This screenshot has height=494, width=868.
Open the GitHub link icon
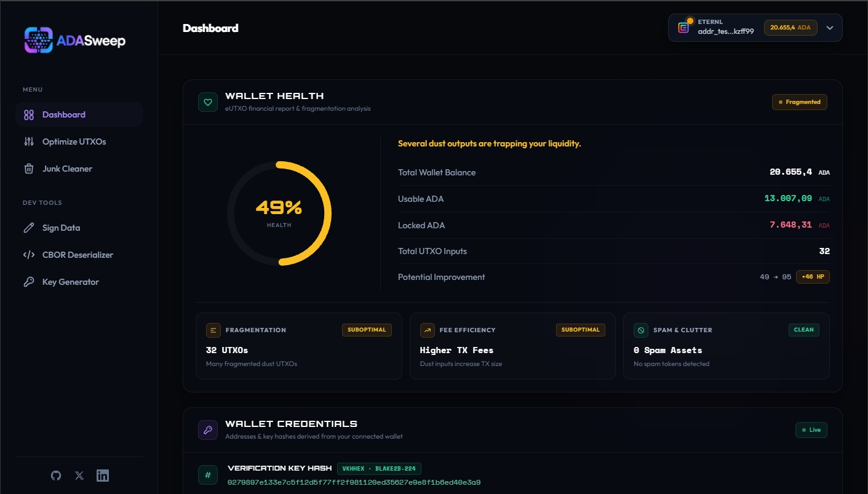tap(56, 476)
